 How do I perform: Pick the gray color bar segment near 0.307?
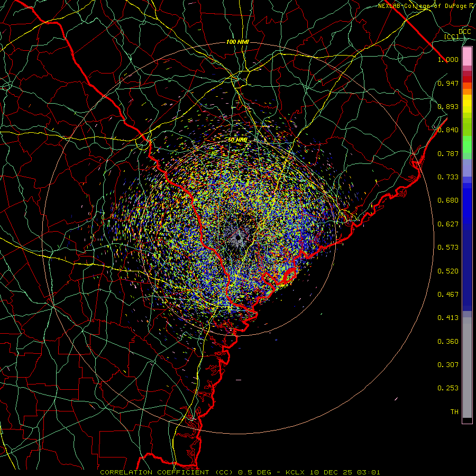467,368
